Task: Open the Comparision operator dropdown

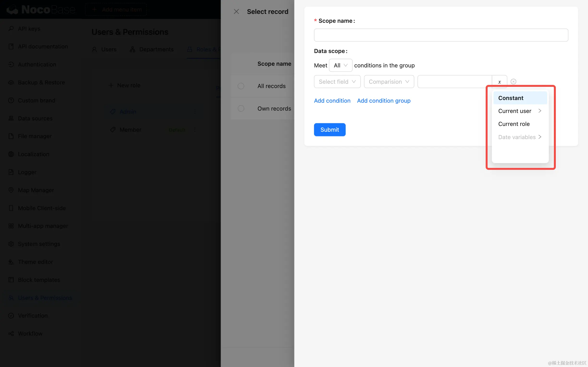Action: 389,82
